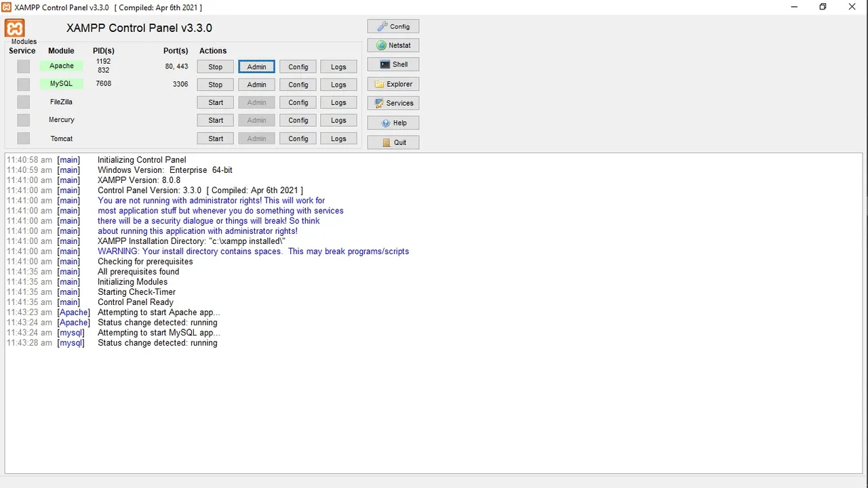Start the FileZilla module
This screenshot has width=868, height=488.
coord(216,102)
